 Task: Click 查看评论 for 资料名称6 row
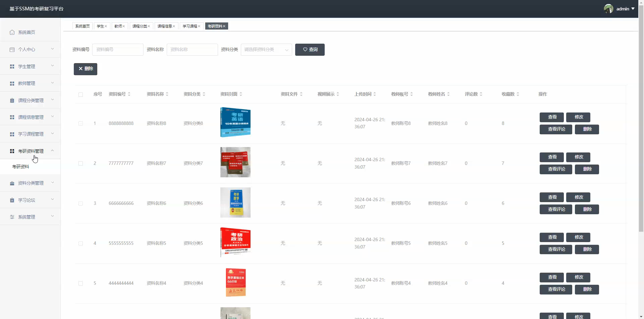556,210
